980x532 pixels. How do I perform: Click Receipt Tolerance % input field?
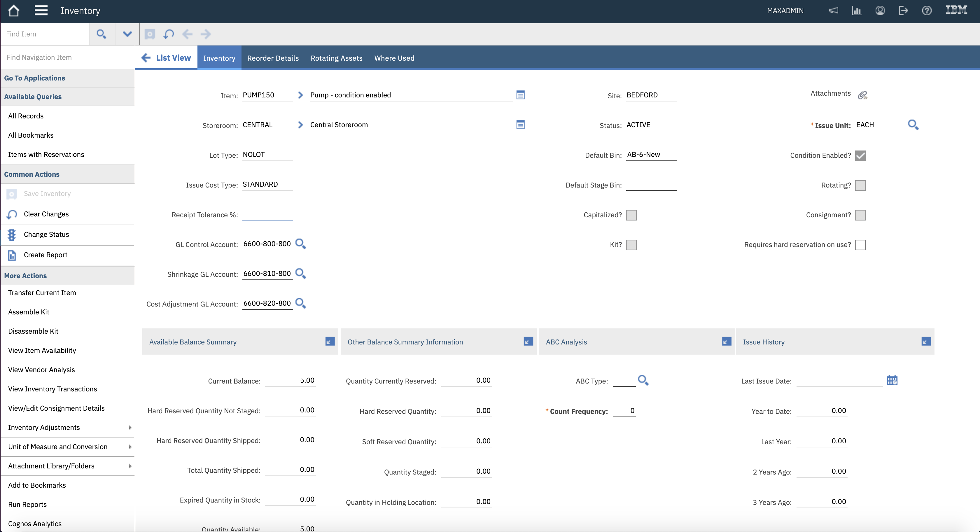pyautogui.click(x=267, y=215)
